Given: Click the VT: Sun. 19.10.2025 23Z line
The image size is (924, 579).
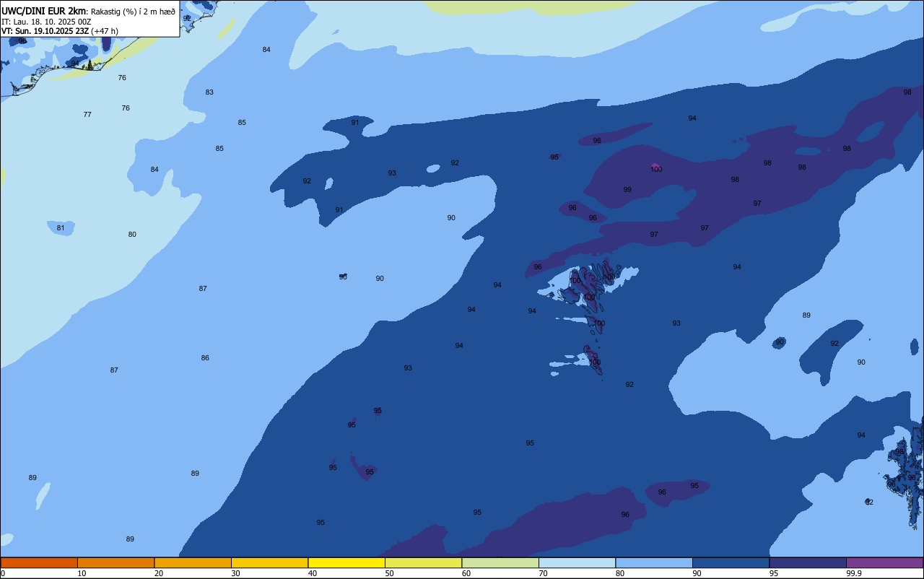Looking at the screenshot, I should coord(60,31).
